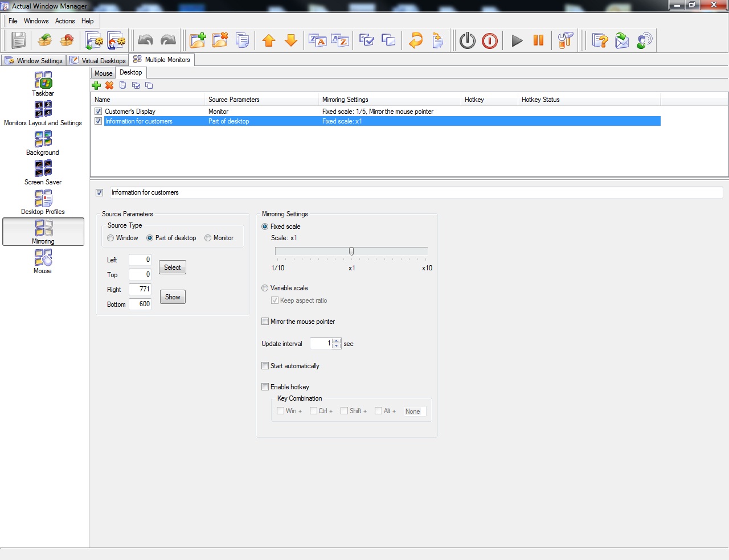Click the Undo arrow toolbar icon

[146, 40]
